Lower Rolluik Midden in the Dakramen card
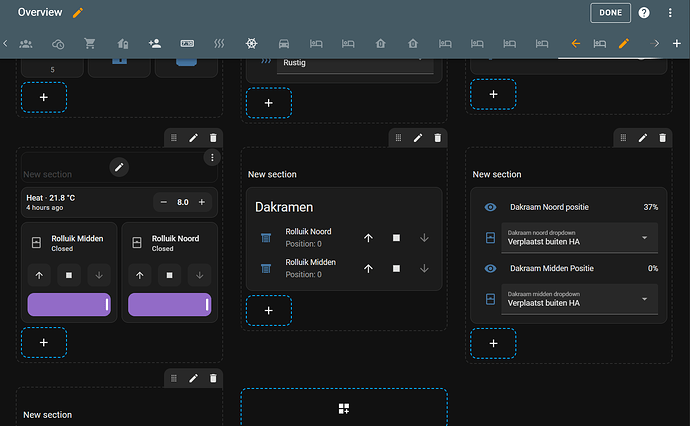Screen dimensions: 690x426 (424, 268)
